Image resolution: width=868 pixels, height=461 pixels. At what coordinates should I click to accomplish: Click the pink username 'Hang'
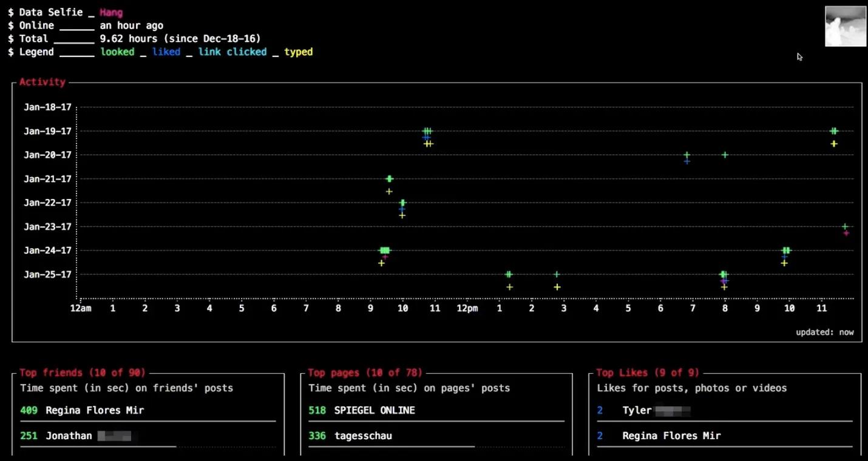pos(111,12)
